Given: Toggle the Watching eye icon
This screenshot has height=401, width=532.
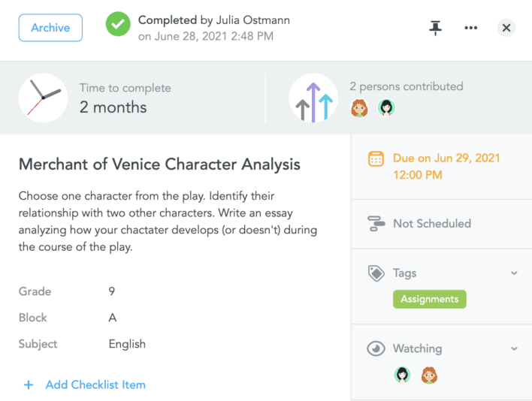Looking at the screenshot, I should (x=375, y=348).
